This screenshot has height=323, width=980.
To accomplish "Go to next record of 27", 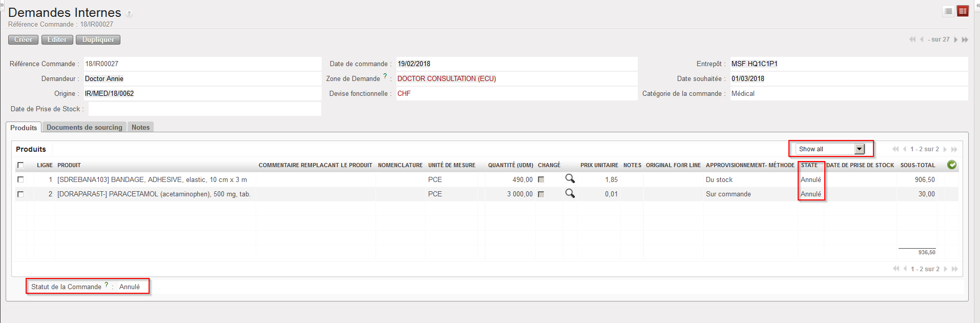I will [x=955, y=40].
